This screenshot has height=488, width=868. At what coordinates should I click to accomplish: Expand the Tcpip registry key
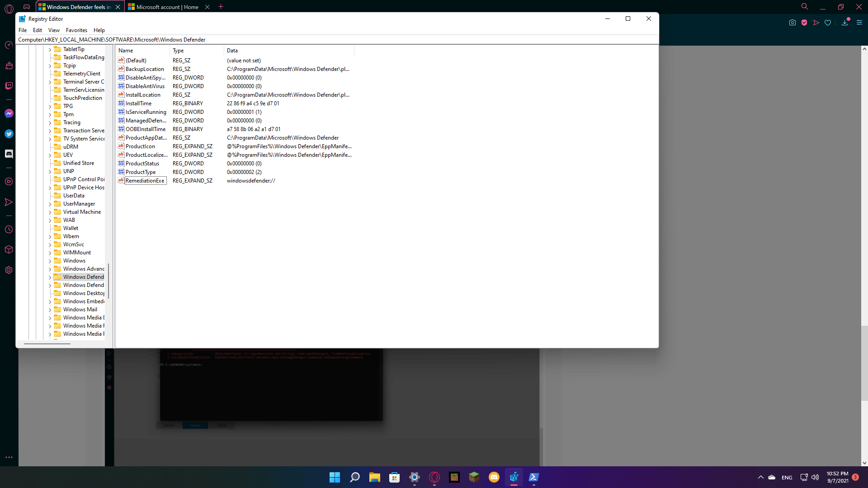50,66
